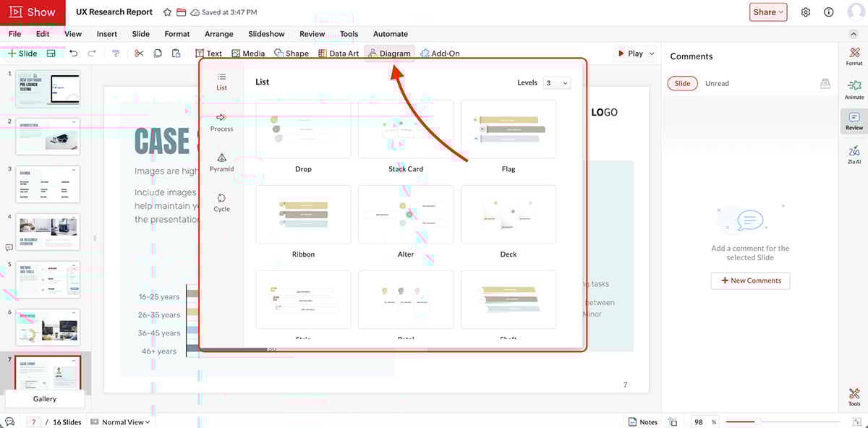Star the UX Research Report presentation
Screen dimensions: 868x428
coord(166,12)
